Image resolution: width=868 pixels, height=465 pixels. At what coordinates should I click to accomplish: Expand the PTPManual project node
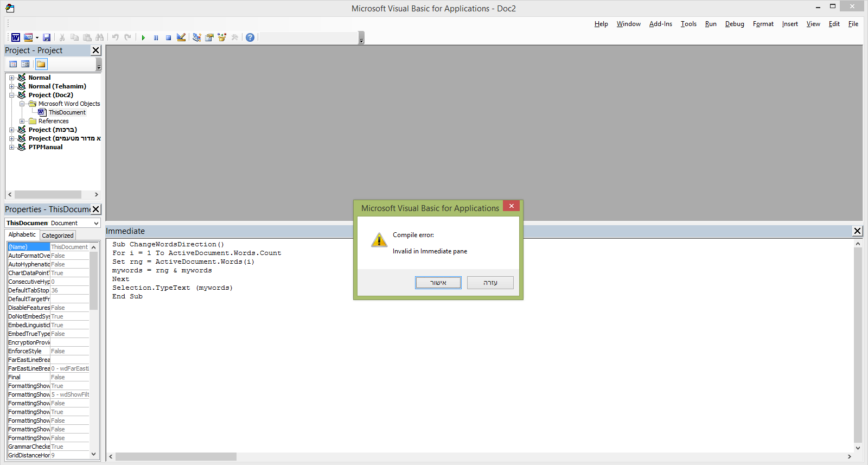[11, 147]
